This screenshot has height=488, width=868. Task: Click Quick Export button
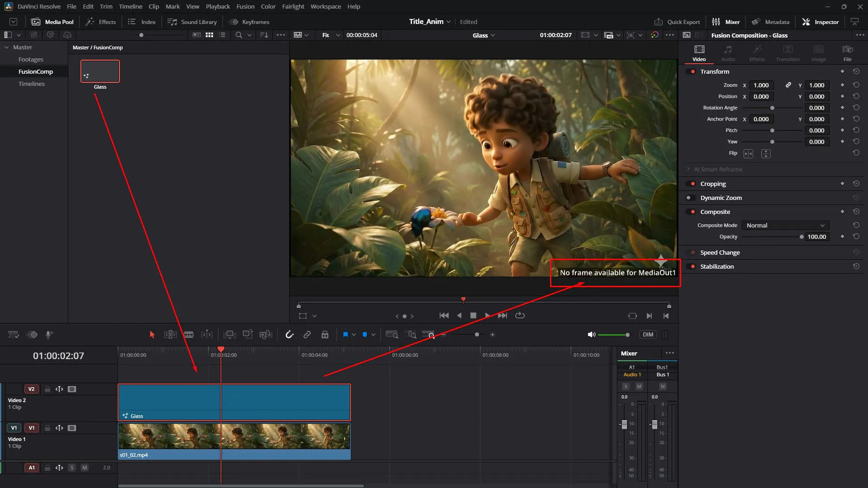click(677, 22)
